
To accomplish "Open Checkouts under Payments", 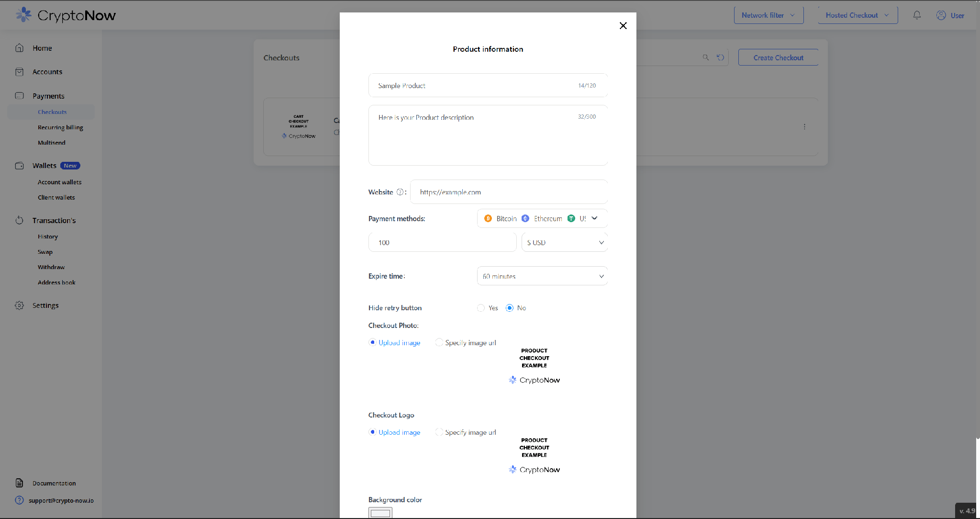I will pos(52,112).
